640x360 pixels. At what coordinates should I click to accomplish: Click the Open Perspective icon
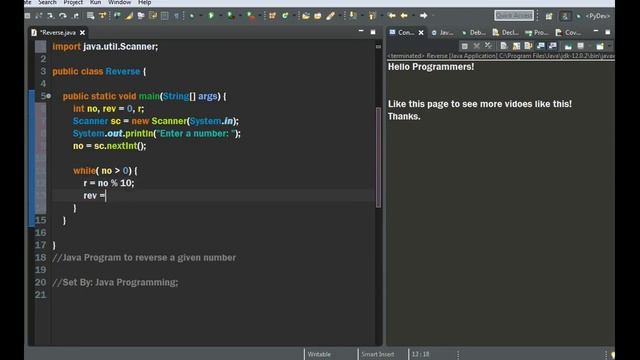tap(549, 16)
